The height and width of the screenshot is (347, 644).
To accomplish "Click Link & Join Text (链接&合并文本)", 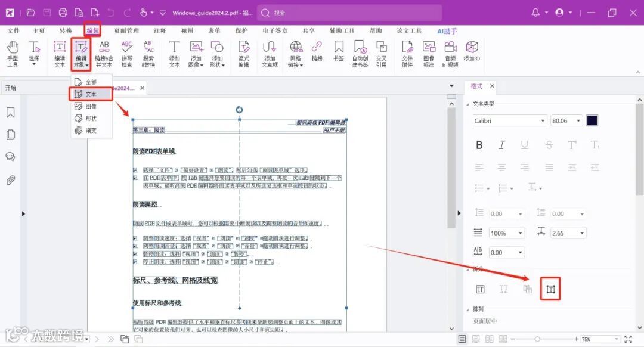I will click(x=104, y=54).
